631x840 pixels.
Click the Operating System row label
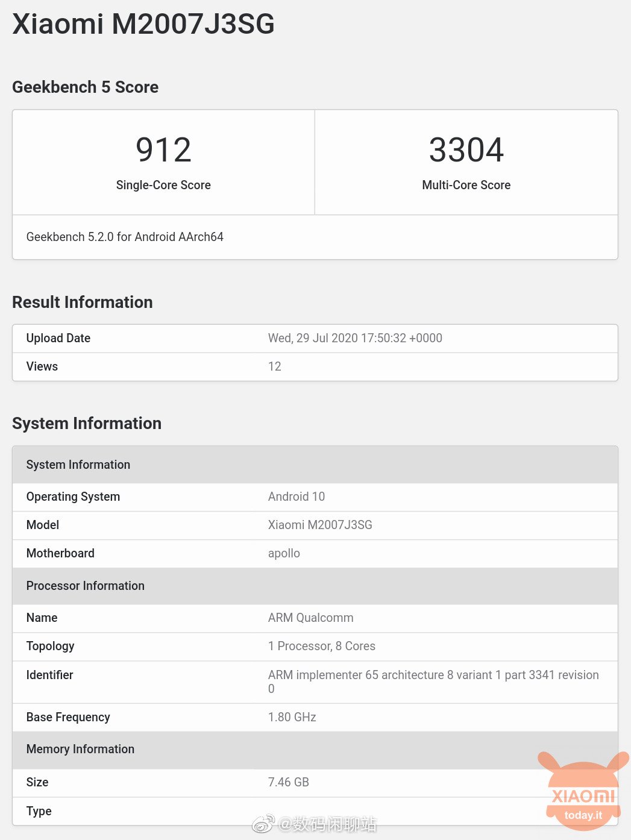(73, 497)
